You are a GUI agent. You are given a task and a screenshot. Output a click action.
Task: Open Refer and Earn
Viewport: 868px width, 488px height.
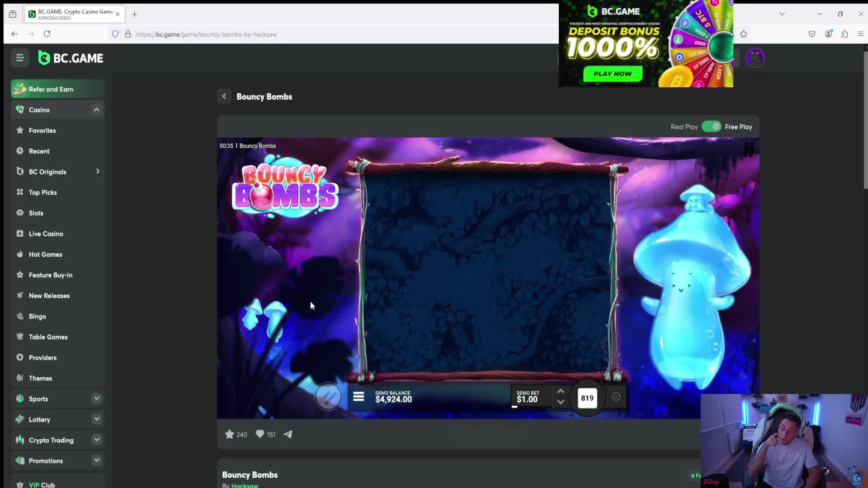click(x=58, y=89)
